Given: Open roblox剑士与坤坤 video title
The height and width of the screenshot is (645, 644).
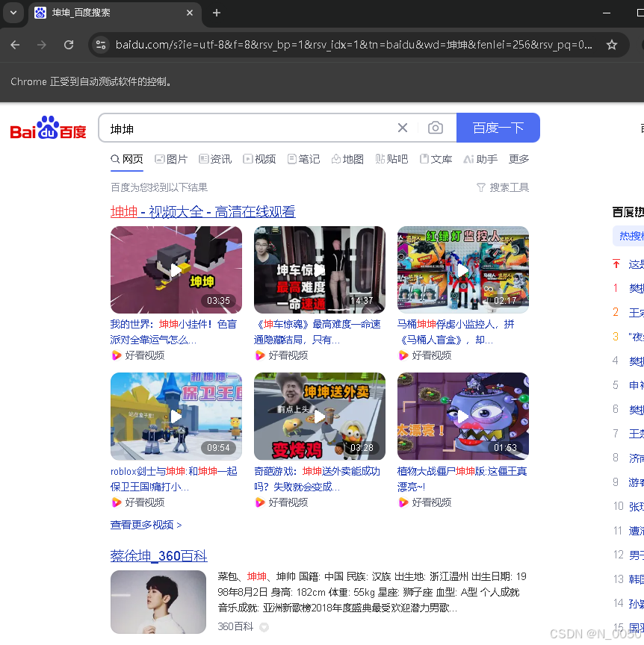Looking at the screenshot, I should (x=174, y=479).
